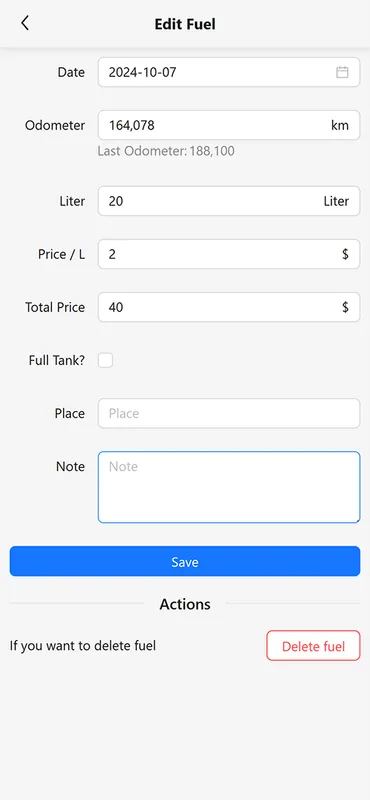This screenshot has width=370, height=800.
Task: Click the Total Price field showing 40
Action: point(229,307)
